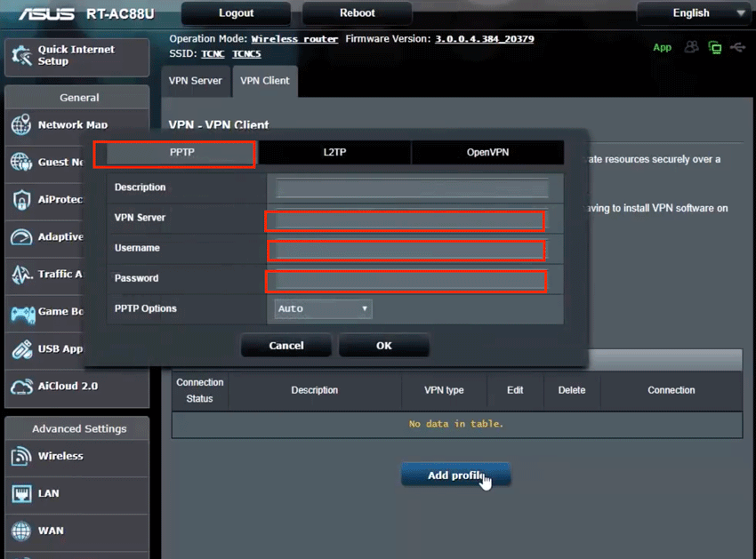Select the L2TP tab in the profile dialog
This screenshot has height=559, width=756.
click(333, 152)
